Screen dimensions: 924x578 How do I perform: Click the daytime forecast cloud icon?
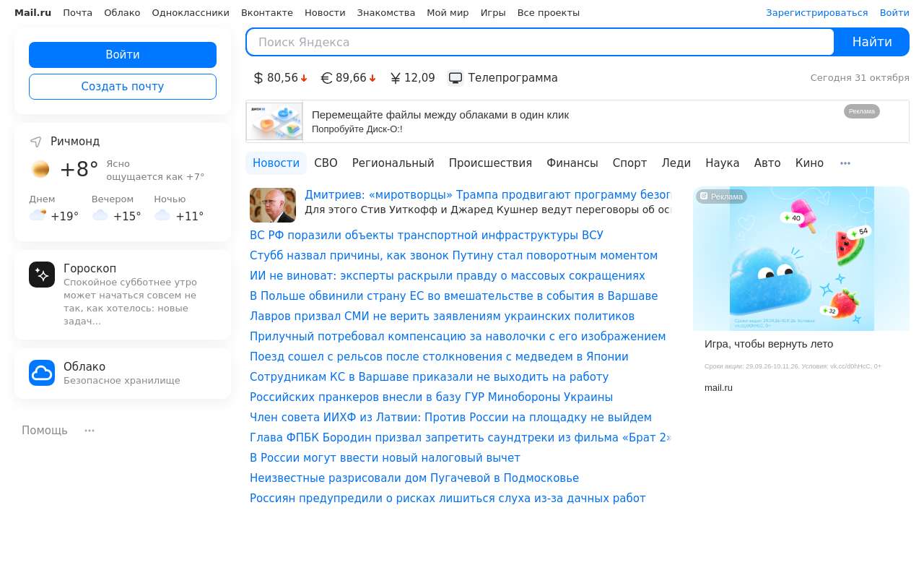(x=38, y=215)
